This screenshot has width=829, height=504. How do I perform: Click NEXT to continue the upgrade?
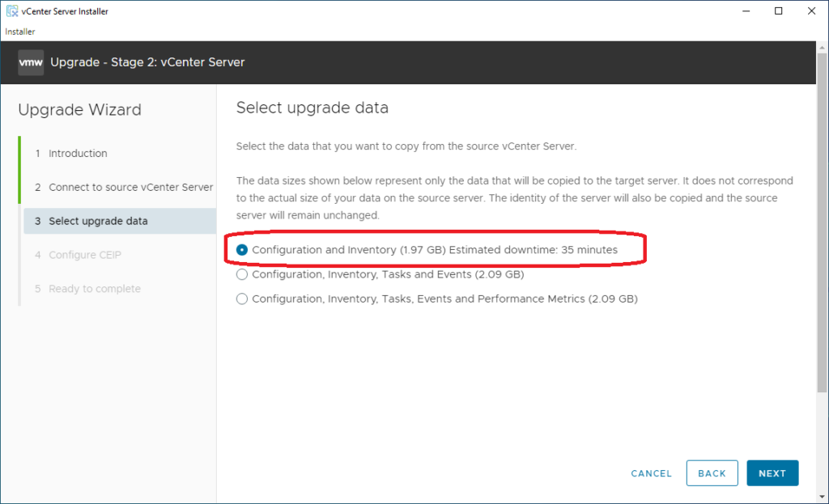[x=772, y=473]
